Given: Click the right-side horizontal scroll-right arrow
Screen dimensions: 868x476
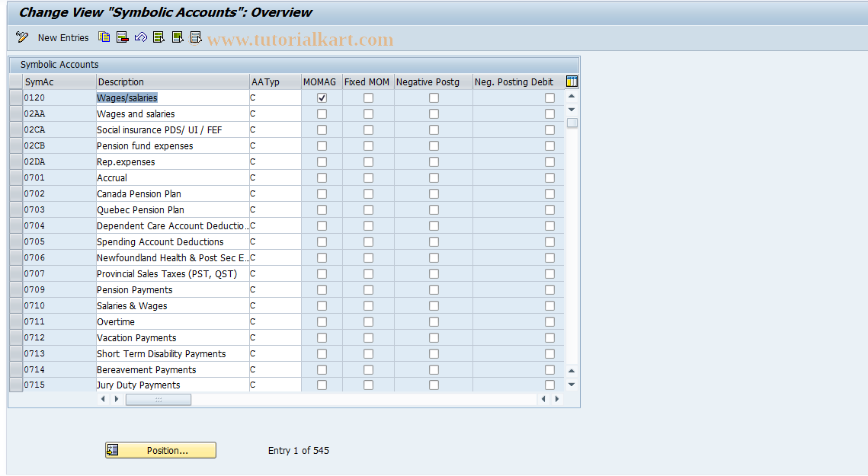Looking at the screenshot, I should pyautogui.click(x=557, y=399).
